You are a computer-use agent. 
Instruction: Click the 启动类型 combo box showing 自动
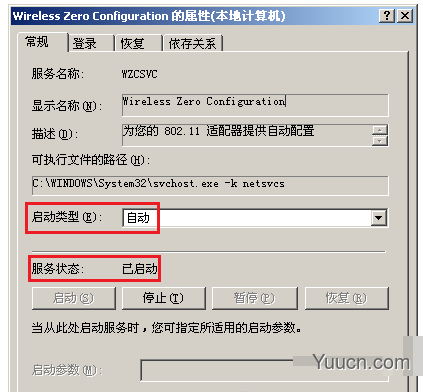point(255,218)
